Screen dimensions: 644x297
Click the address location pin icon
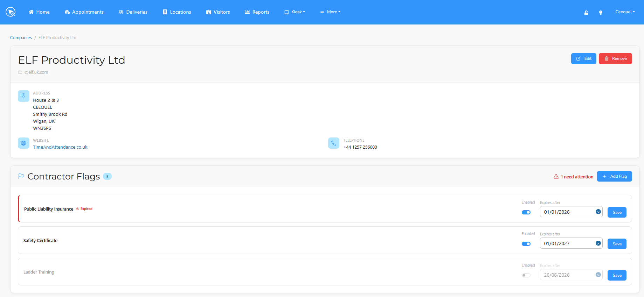tap(23, 96)
